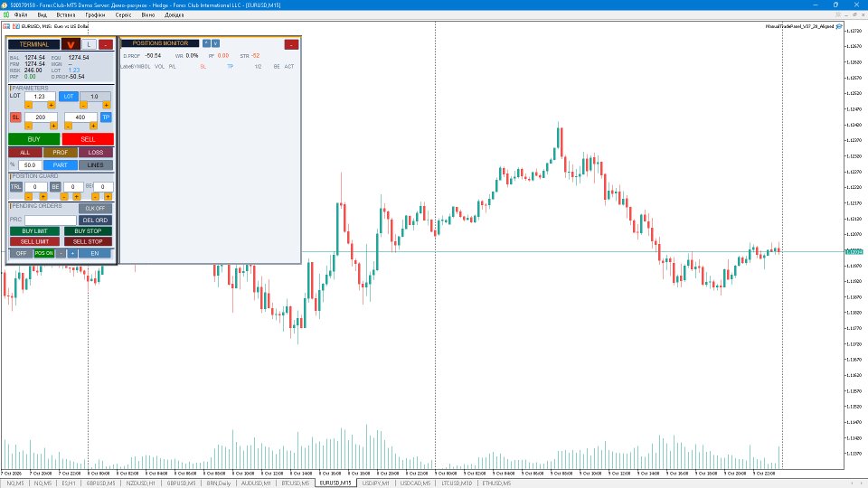
Task: Click the red SELL button
Action: 88,139
